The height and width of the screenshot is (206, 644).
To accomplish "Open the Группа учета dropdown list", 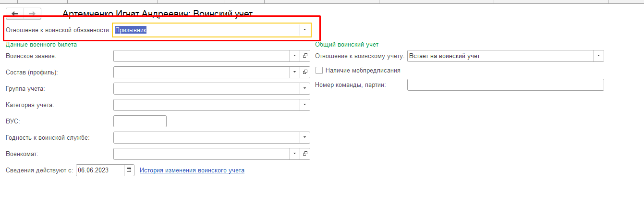I will (x=305, y=89).
